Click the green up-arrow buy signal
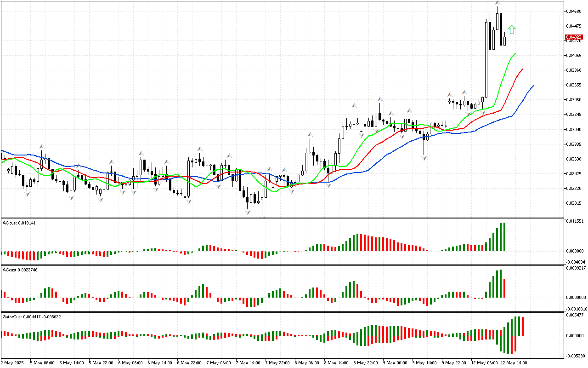588x368 pixels. coord(512,30)
